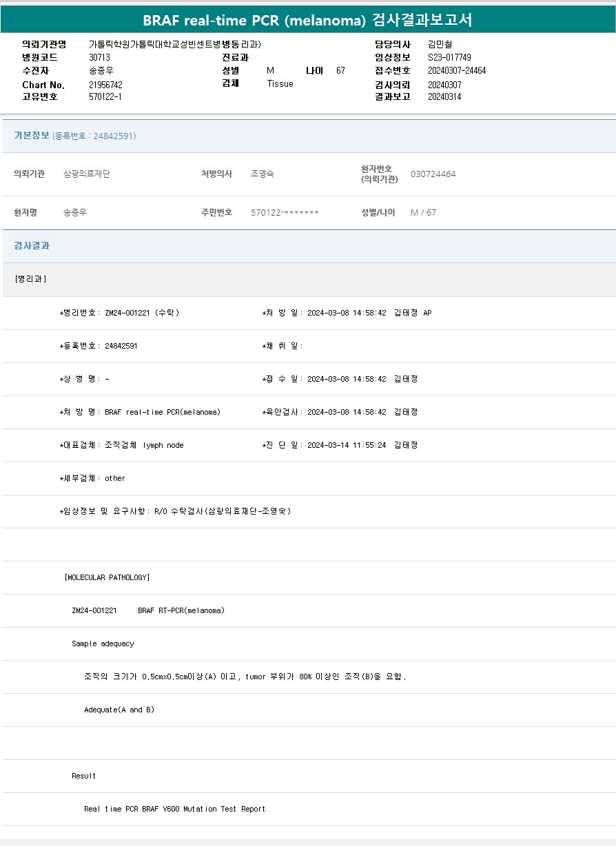The width and height of the screenshot is (616, 846).
Task: Select the Adequate(A and B) line
Action: 119,710
